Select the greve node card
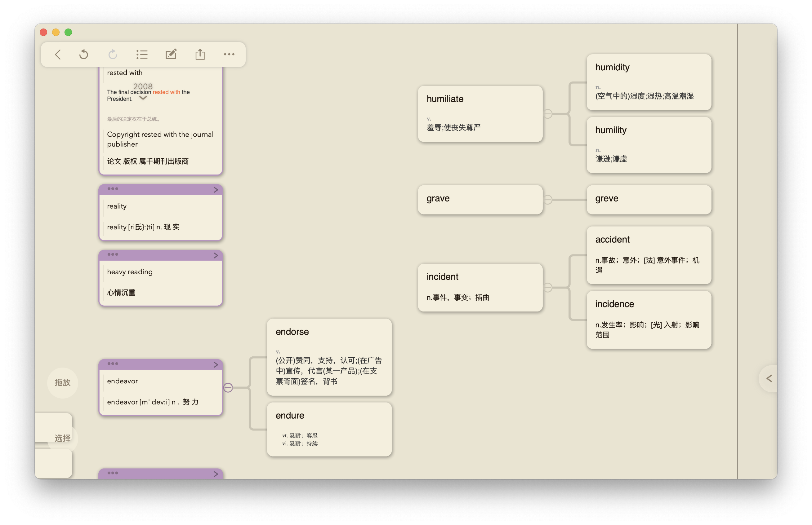The image size is (812, 525). click(x=649, y=200)
